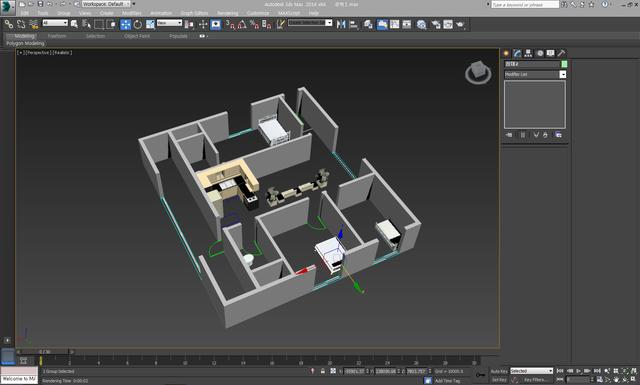Open the Workspace Default dropdown
This screenshot has width=640, height=385.
(x=106, y=4)
